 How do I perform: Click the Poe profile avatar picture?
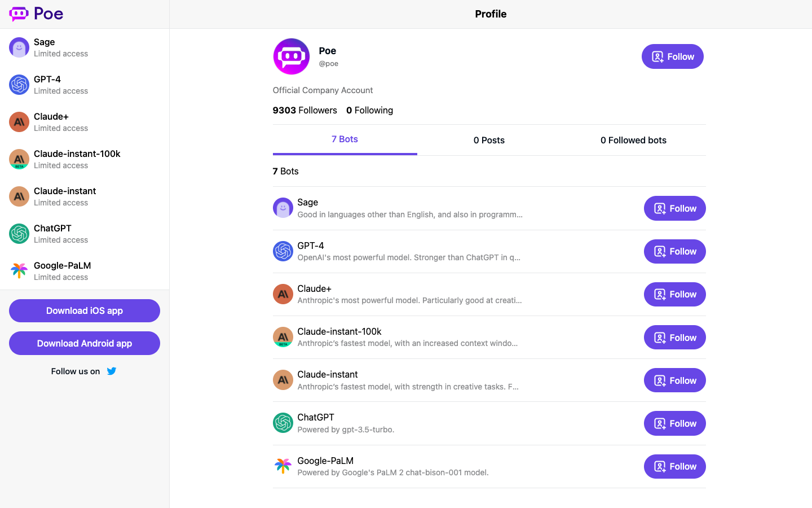pos(292,56)
